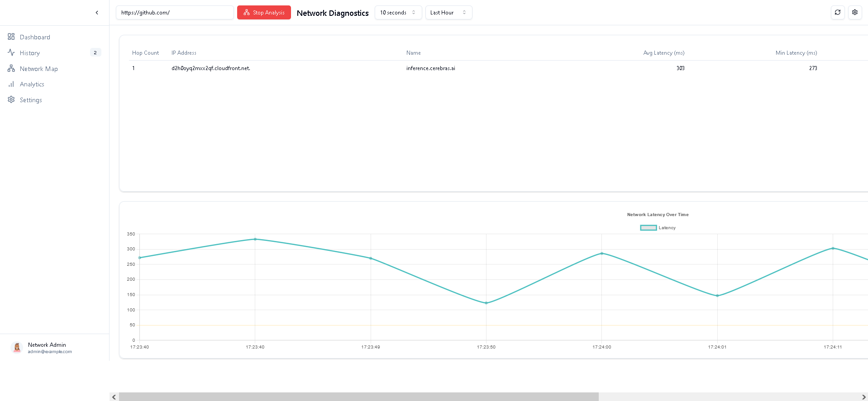Click the Avg Latency (ms) column header
The image size is (868, 401).
[x=664, y=53]
